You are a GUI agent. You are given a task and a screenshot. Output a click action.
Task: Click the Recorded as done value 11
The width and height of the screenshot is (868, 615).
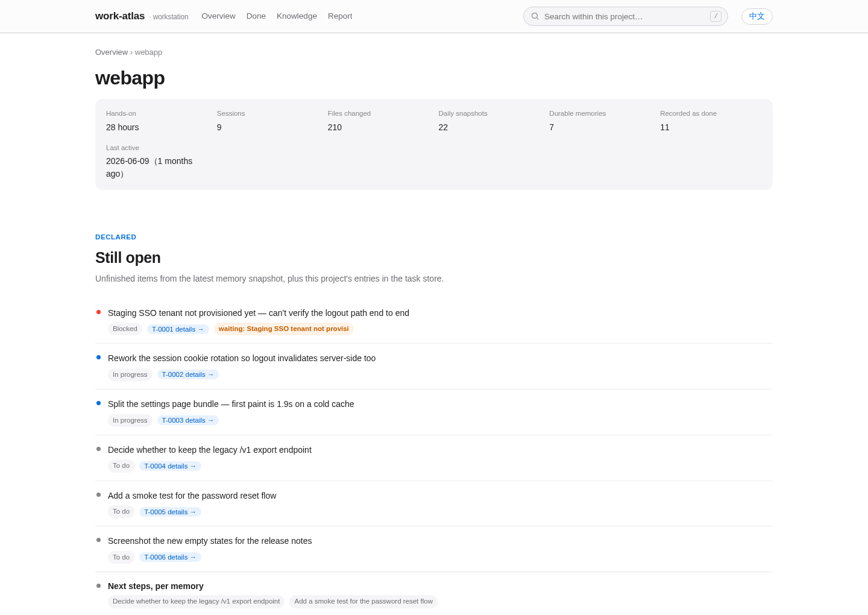click(x=665, y=127)
